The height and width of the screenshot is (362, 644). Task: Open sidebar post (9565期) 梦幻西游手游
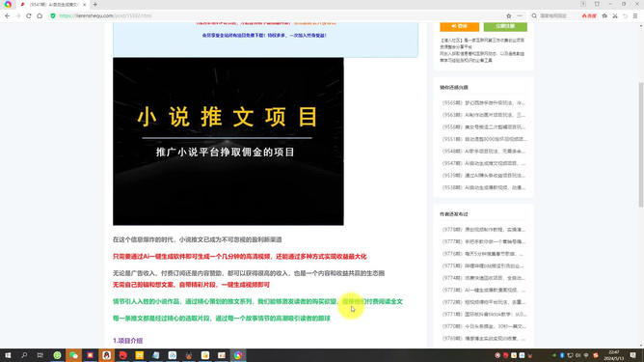pyautogui.click(x=483, y=103)
